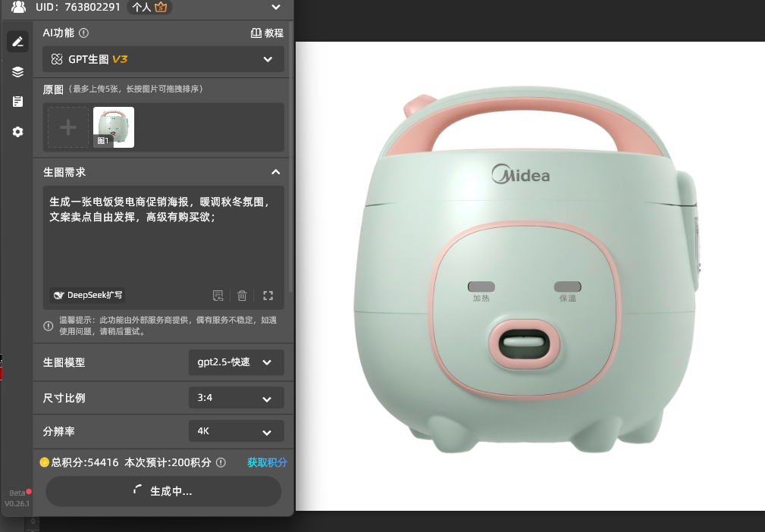The image size is (765, 532).
Task: Select the 图1 rice cooker thumbnail
Action: (x=113, y=127)
